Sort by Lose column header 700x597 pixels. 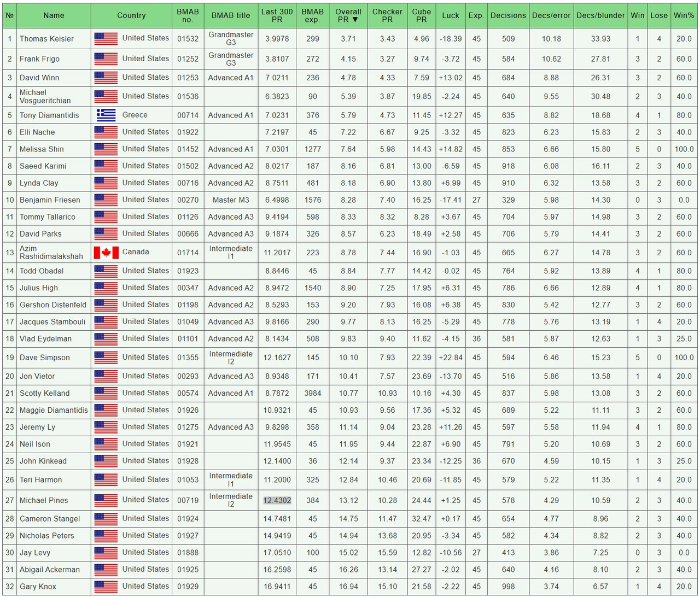click(x=659, y=15)
